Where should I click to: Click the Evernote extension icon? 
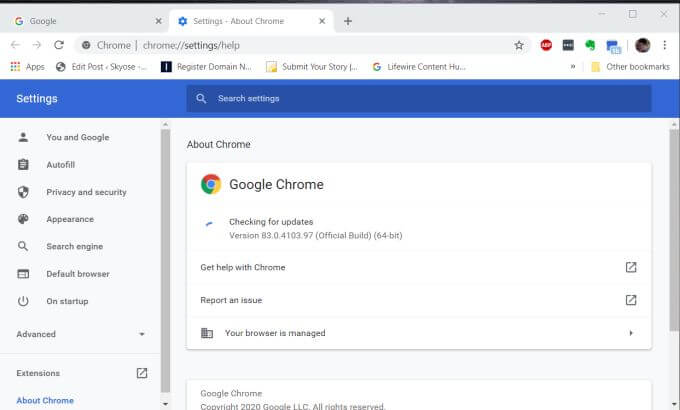(590, 45)
